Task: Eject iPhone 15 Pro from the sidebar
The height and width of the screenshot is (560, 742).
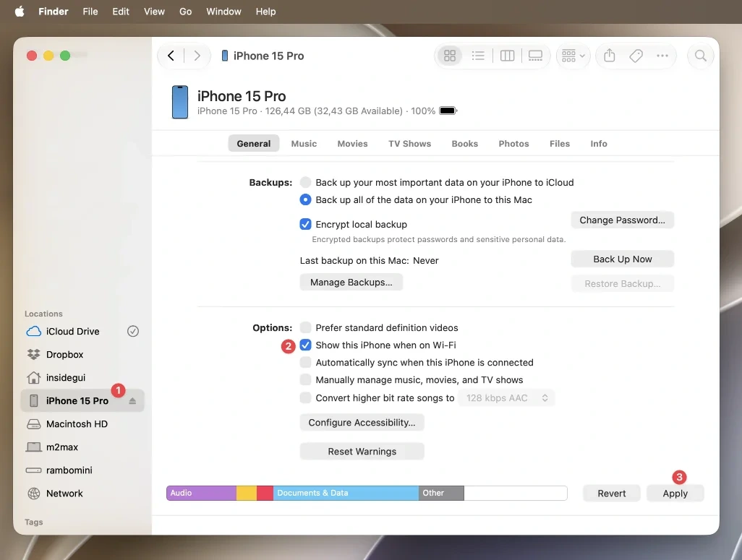Action: coord(132,400)
